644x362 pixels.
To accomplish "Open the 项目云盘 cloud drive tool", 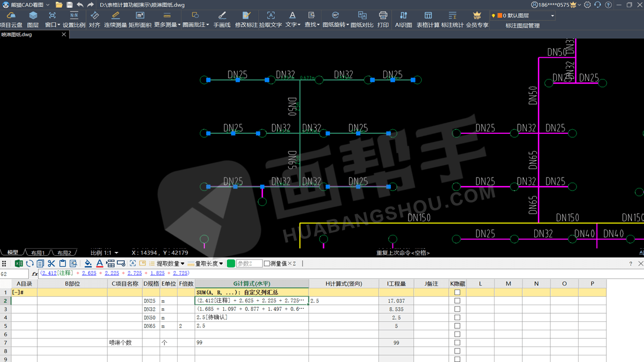I will [11, 20].
